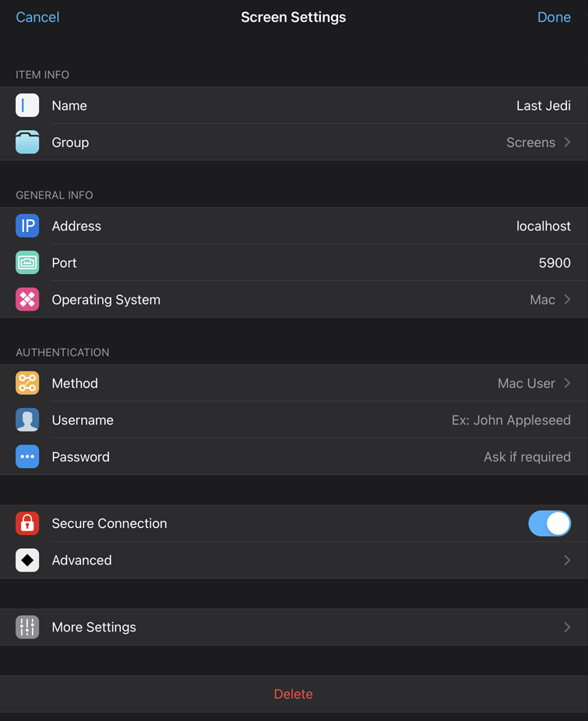Click the Address label
Viewport: 588px width, 721px height.
pos(76,226)
